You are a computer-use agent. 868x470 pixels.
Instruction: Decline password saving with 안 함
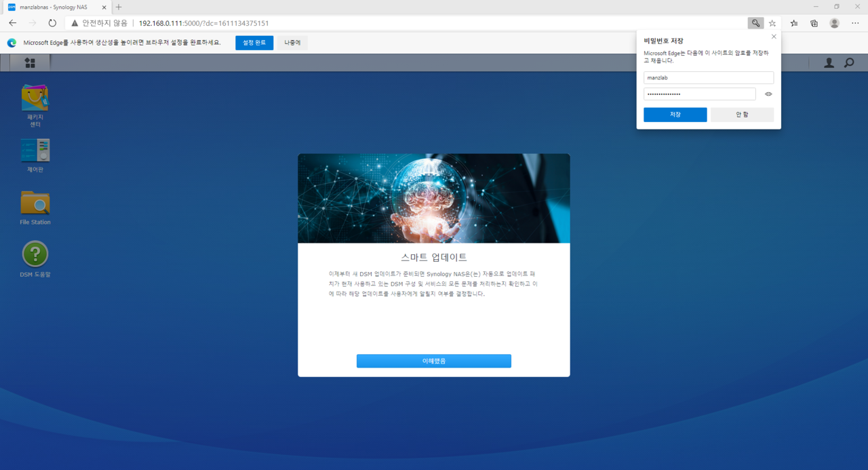click(x=742, y=115)
